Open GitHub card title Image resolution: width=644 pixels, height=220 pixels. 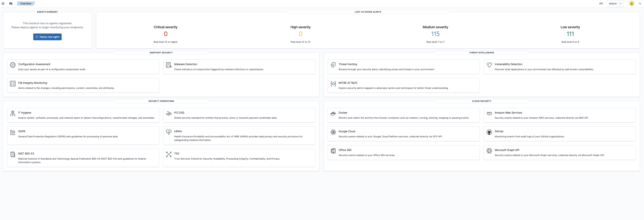[x=499, y=131]
